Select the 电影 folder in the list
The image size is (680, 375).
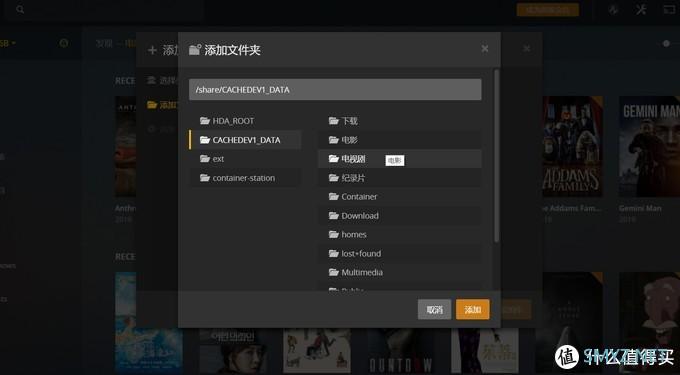[x=399, y=140]
